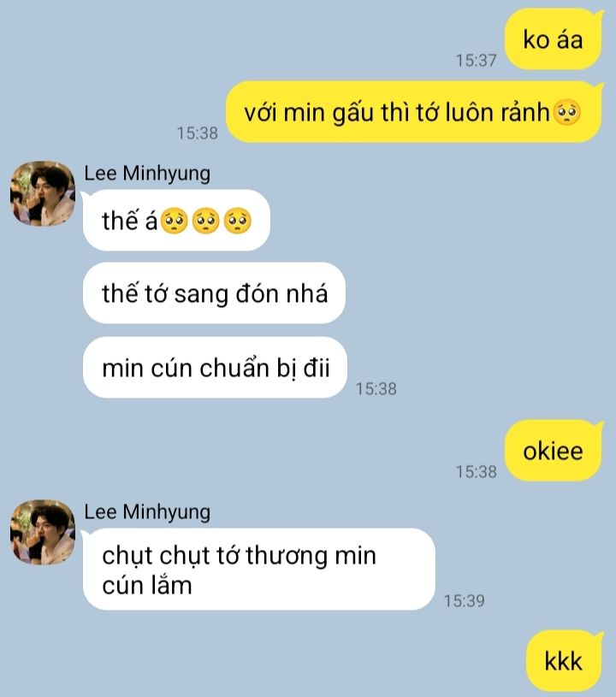
Task: Tap the second Lee Minhyung sender name
Action: coord(147,512)
